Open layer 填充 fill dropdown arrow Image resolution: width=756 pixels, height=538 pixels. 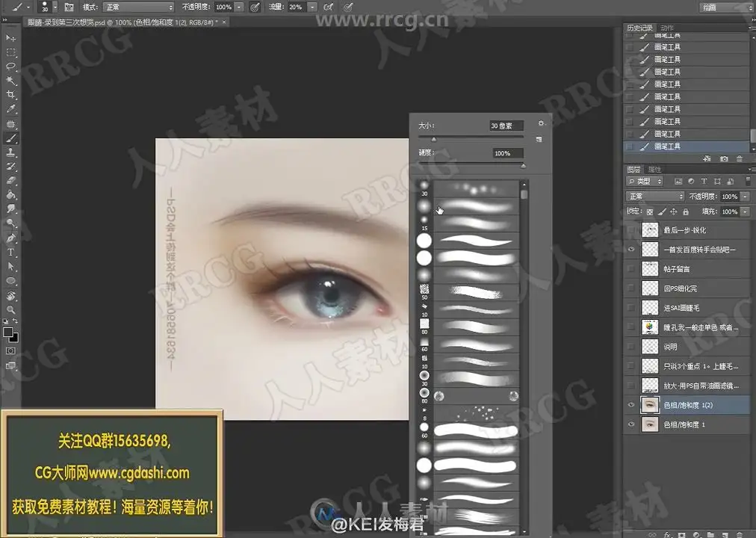[x=746, y=211]
